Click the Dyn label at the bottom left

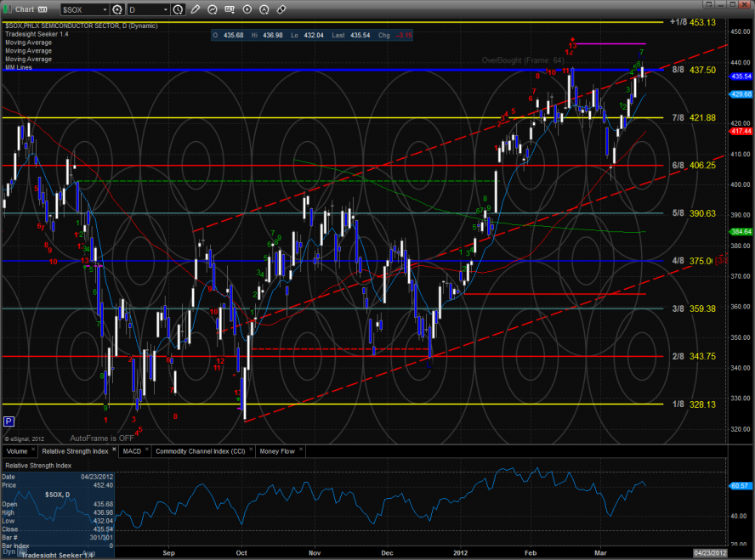pyautogui.click(x=9, y=552)
